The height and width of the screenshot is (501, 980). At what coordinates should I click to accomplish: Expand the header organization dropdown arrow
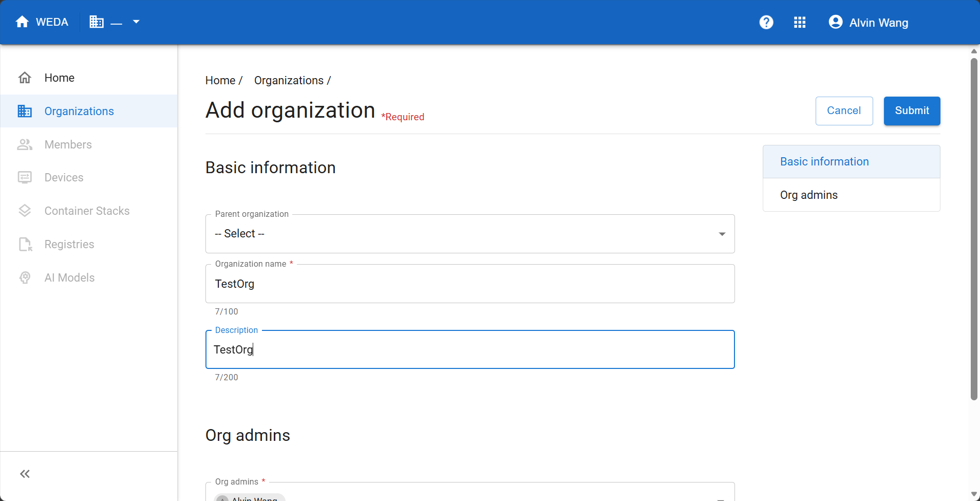coord(136,22)
